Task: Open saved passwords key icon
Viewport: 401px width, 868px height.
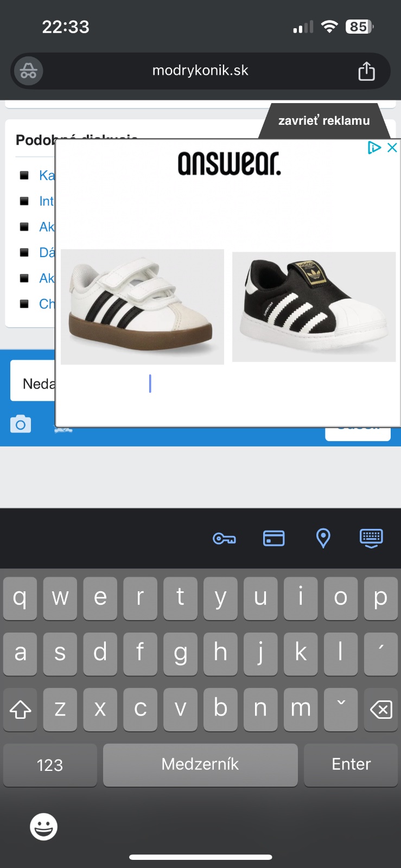Action: 224,538
